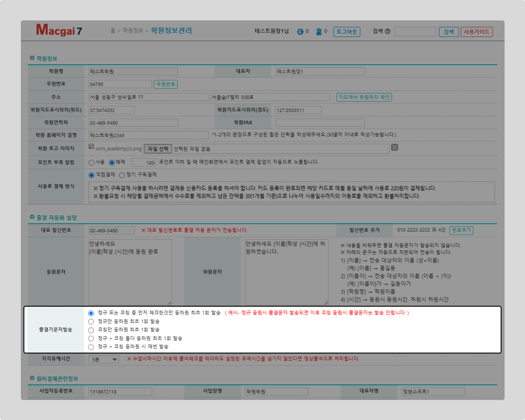Viewport: 525px width, 420px height.
Task: Select 사용 for point shortage alert
Action: click(x=91, y=163)
